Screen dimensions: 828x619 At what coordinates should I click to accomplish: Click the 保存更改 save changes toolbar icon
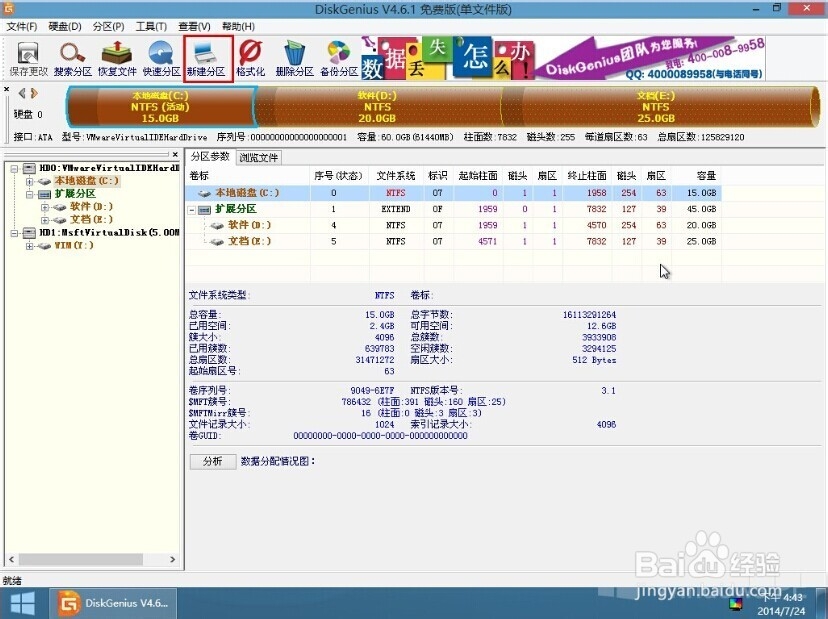coord(28,59)
